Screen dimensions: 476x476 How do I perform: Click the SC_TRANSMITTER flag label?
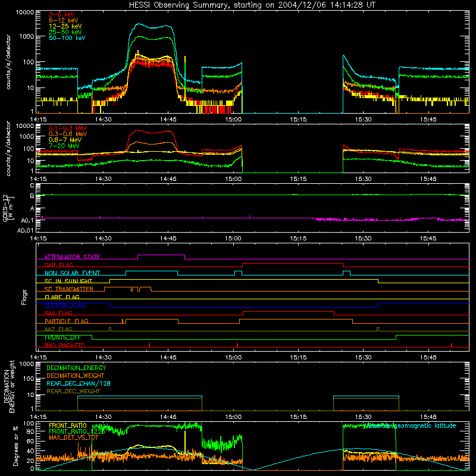click(69, 289)
